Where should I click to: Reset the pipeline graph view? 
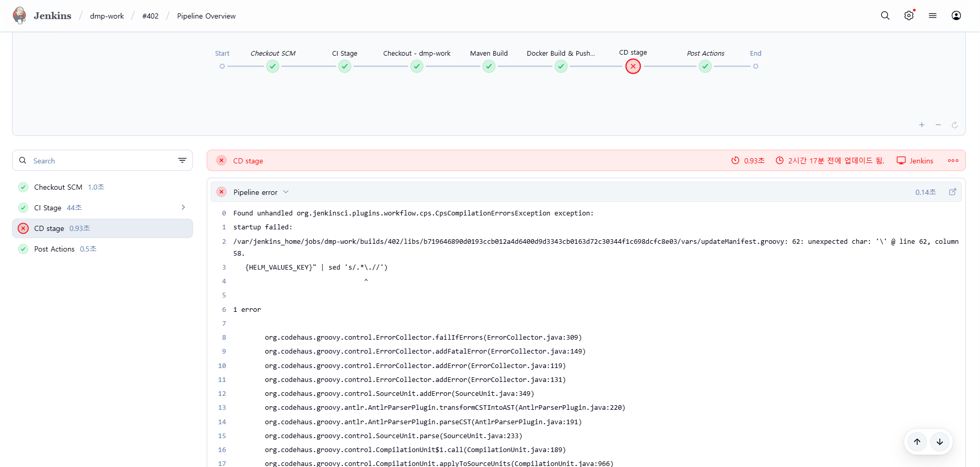pyautogui.click(x=954, y=125)
